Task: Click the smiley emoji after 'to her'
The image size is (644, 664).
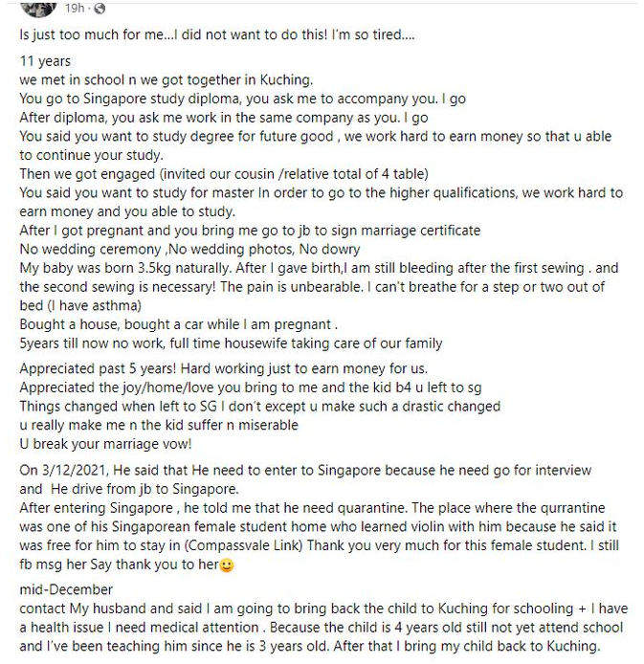Action: tap(227, 565)
